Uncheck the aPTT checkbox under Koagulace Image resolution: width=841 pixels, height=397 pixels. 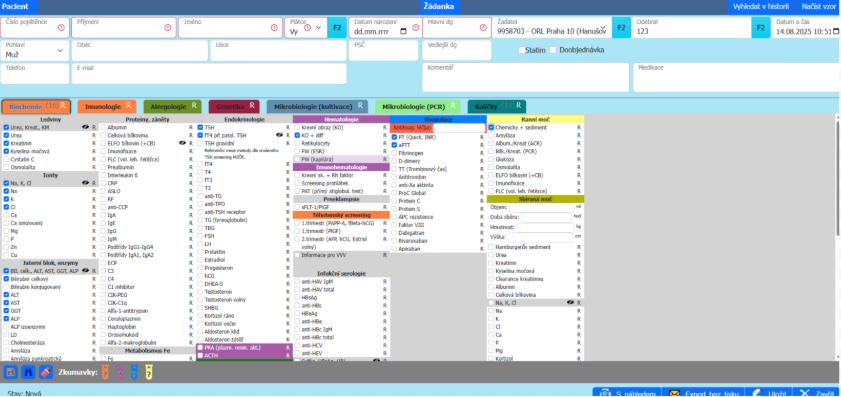(394, 145)
